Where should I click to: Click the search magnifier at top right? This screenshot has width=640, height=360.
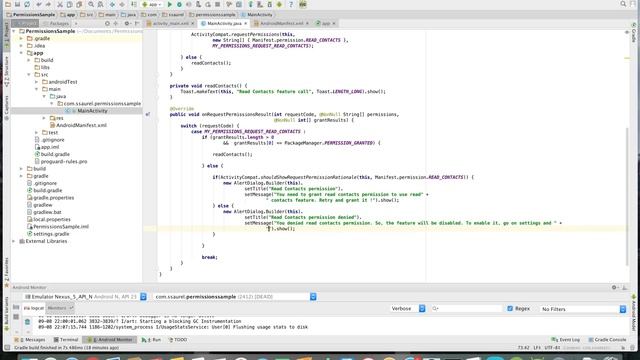[x=623, y=4]
